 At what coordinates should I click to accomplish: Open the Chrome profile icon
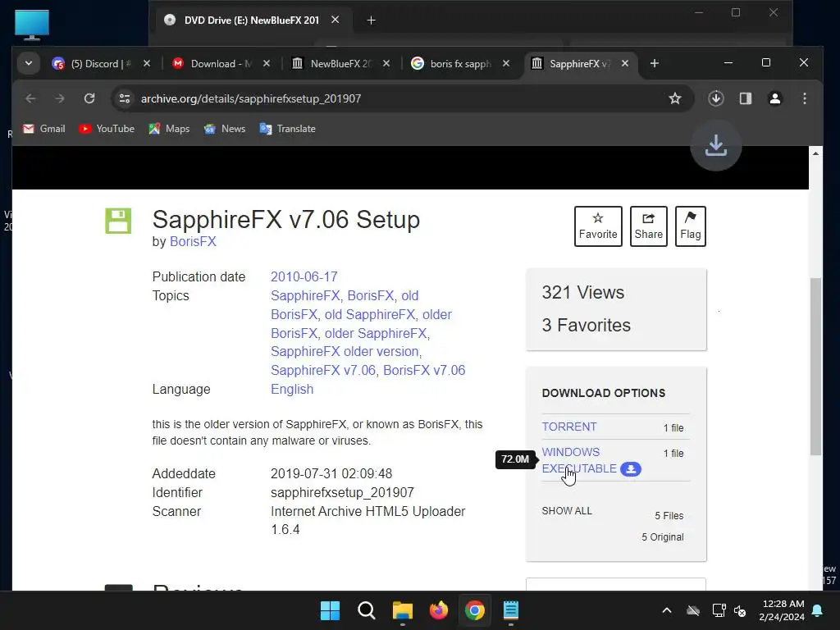coord(775,98)
